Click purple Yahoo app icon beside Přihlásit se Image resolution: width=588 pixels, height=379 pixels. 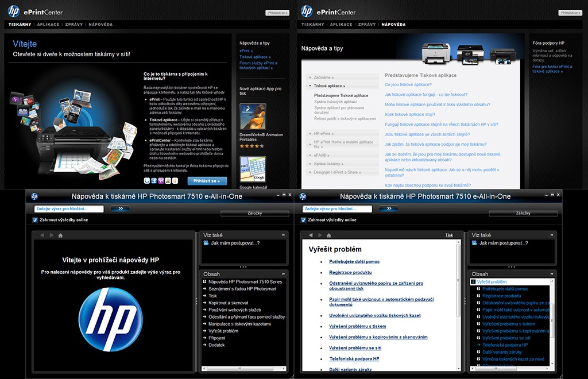coord(161,181)
